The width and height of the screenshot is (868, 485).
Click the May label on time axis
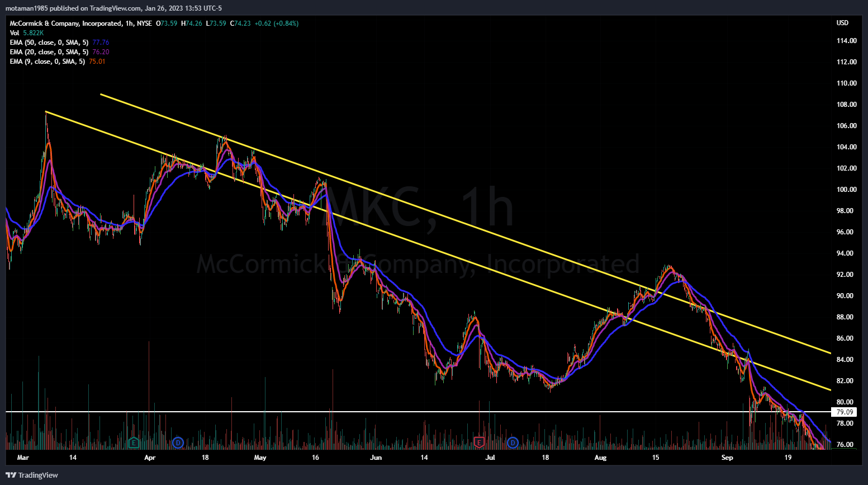(x=260, y=458)
